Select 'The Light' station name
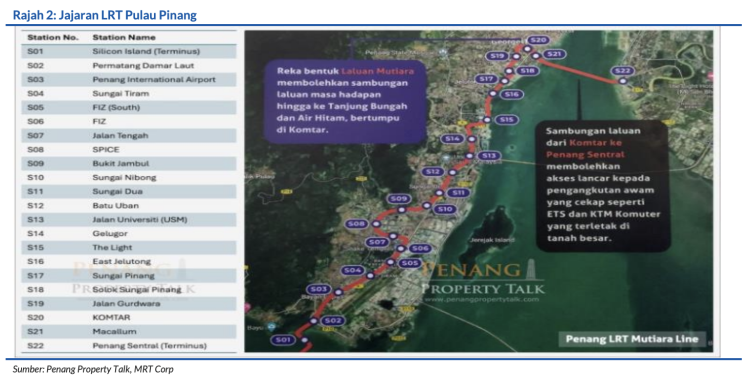The height and width of the screenshot is (375, 750). pyautogui.click(x=112, y=248)
